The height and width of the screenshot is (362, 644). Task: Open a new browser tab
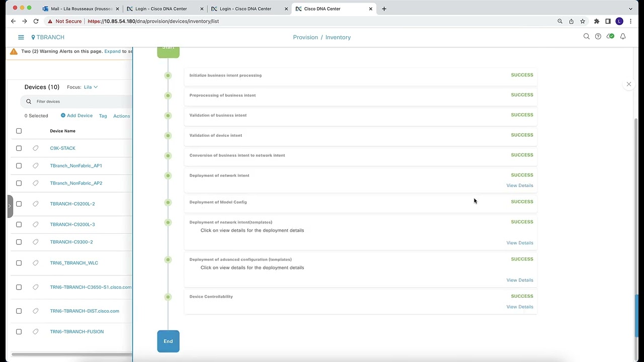point(384,9)
